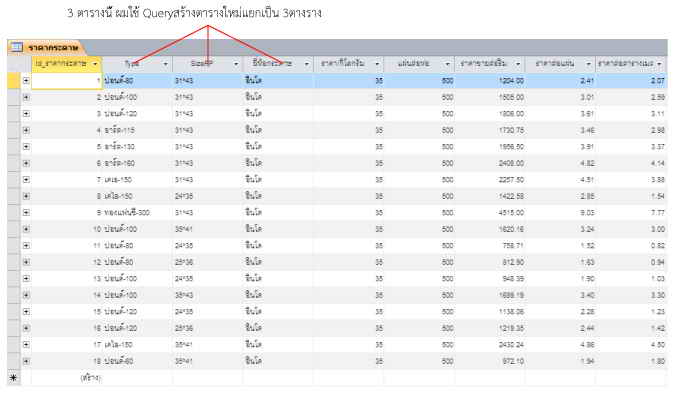Click the plus icon beside record 18
Viewport: 682px width, 393px height.
26,361
